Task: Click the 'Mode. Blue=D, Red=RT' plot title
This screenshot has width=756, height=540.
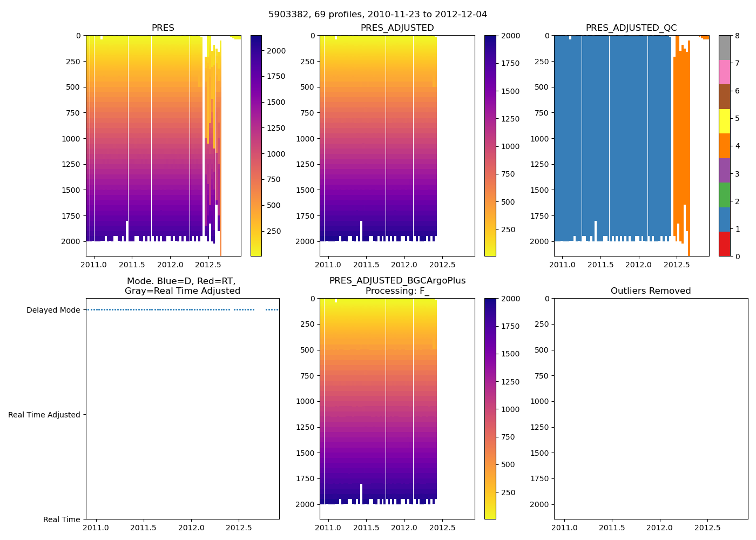Action: click(x=182, y=286)
